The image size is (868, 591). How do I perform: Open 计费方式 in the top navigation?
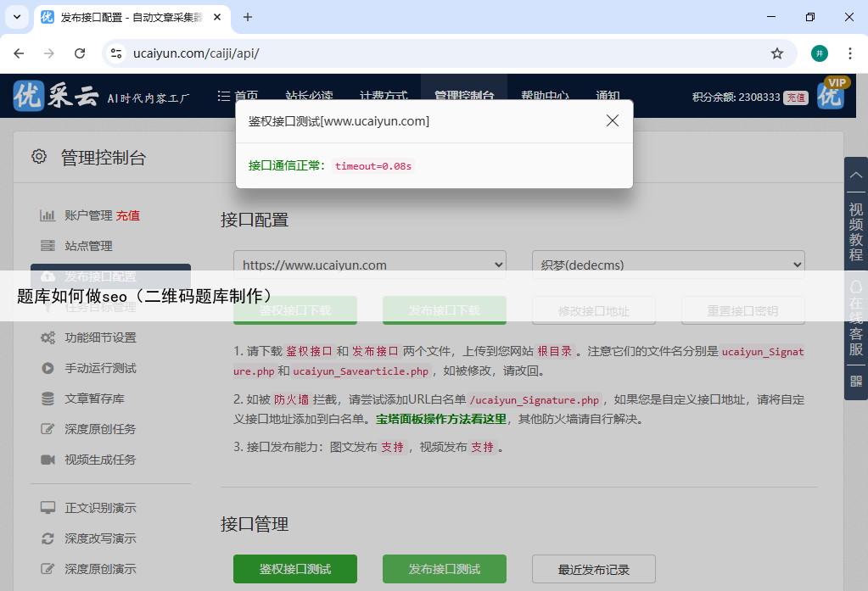[384, 96]
